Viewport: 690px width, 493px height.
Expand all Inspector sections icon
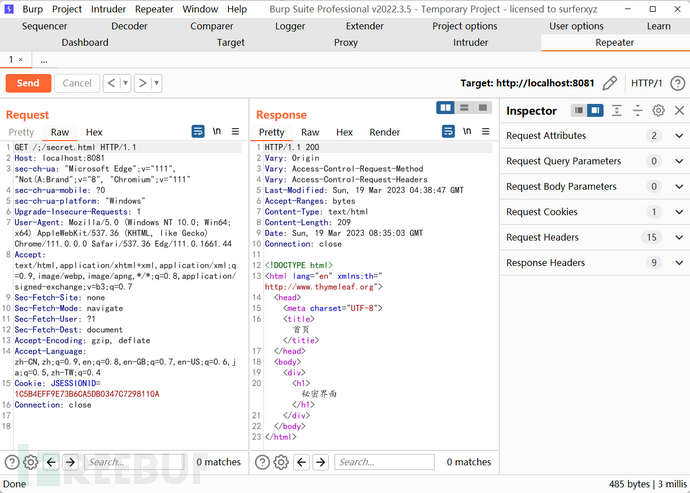point(617,110)
